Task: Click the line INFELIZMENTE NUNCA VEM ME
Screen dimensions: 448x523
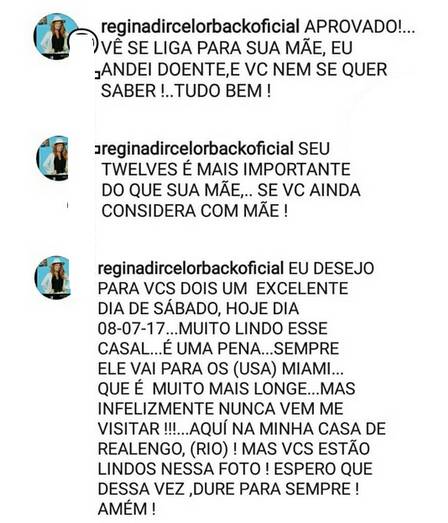Action: (x=221, y=409)
